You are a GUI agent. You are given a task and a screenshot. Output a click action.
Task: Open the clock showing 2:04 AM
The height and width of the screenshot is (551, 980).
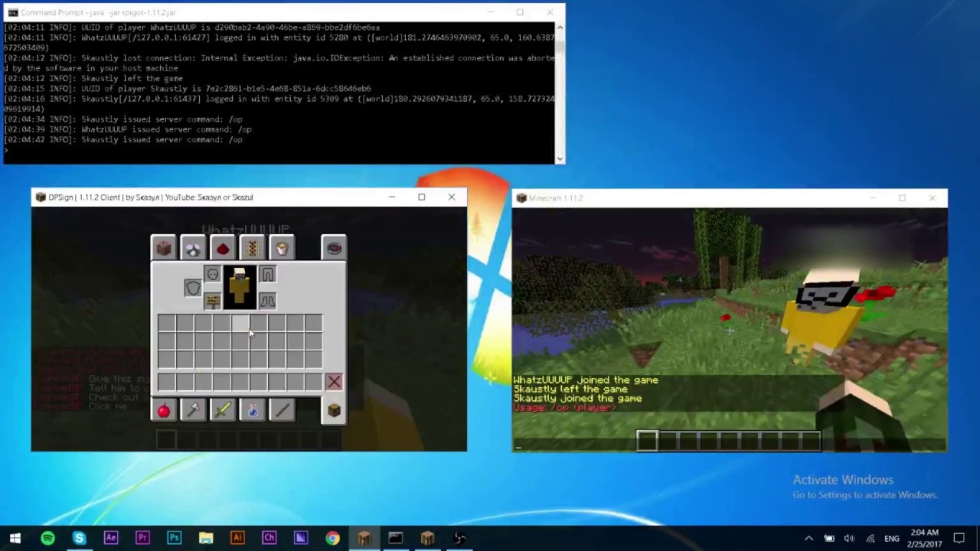(x=925, y=538)
